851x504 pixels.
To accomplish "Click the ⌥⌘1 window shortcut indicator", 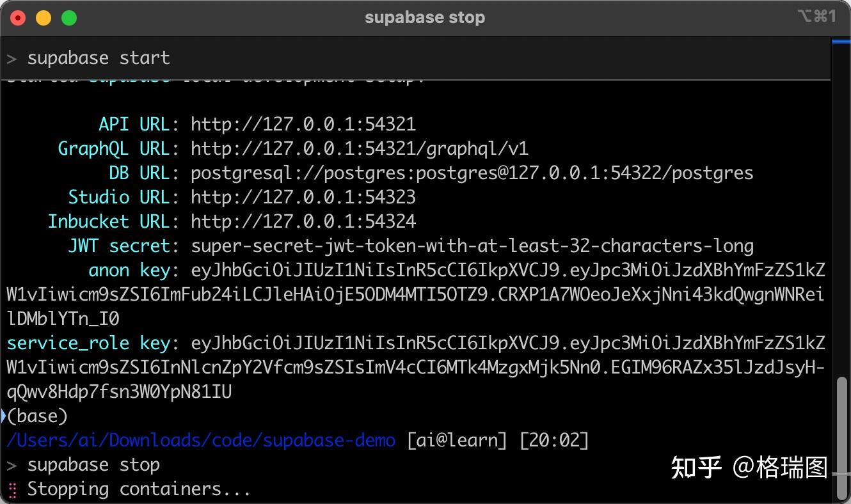I will coord(816,17).
